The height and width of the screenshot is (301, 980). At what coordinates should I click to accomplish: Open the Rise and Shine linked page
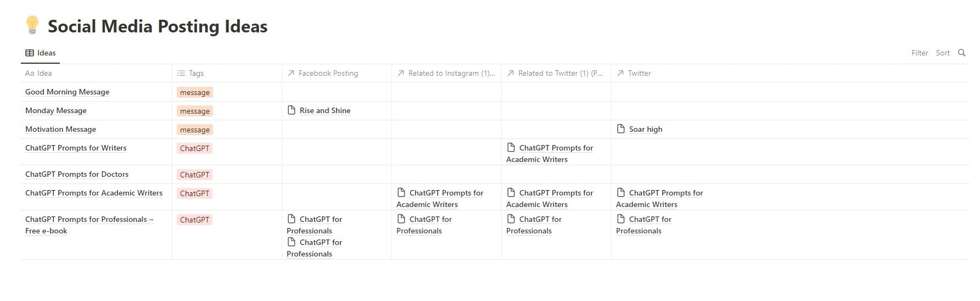[x=325, y=110]
